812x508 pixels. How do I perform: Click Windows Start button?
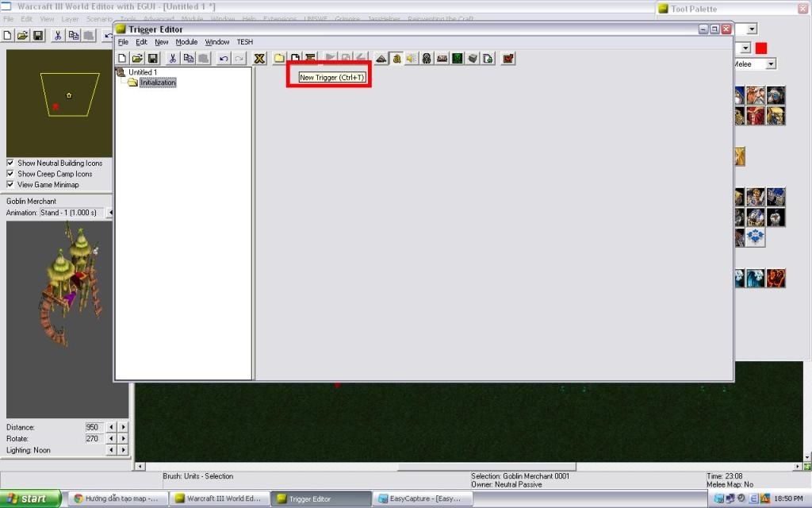click(x=31, y=498)
